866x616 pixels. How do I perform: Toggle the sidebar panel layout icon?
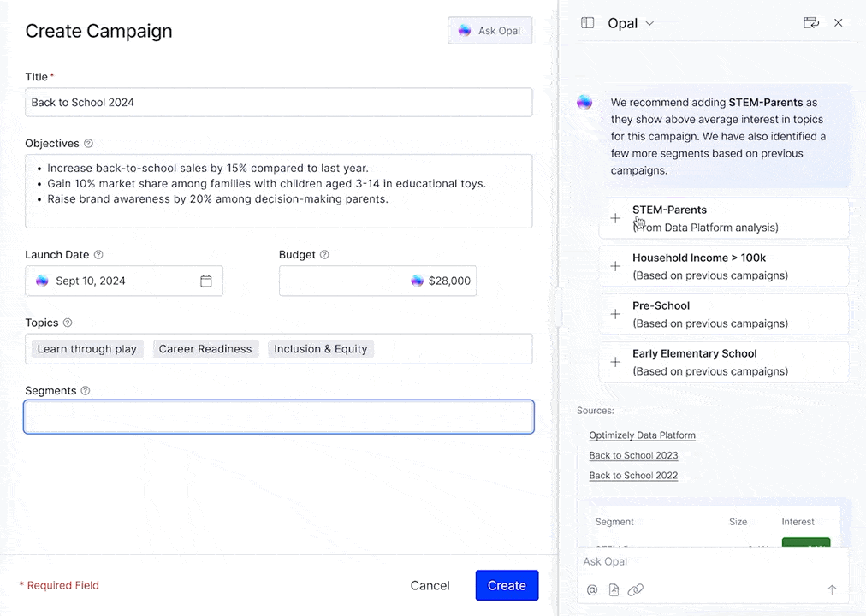click(x=587, y=23)
